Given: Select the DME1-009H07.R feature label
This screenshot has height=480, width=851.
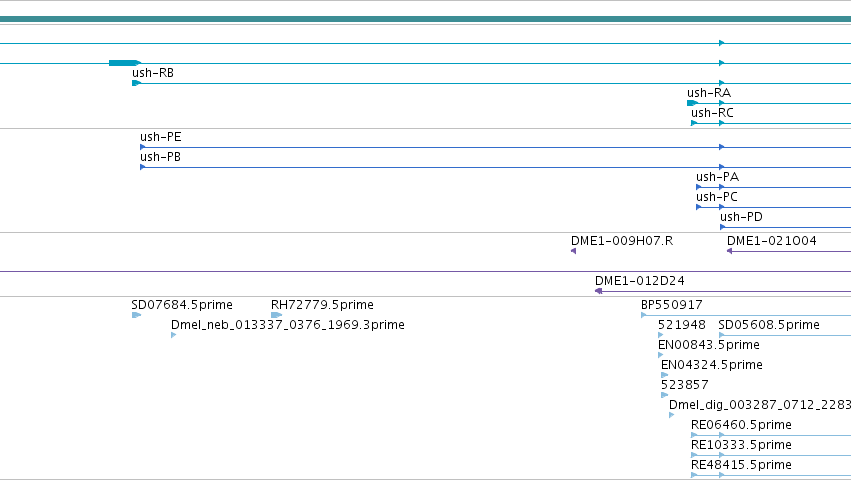Looking at the screenshot, I should coord(622,241).
